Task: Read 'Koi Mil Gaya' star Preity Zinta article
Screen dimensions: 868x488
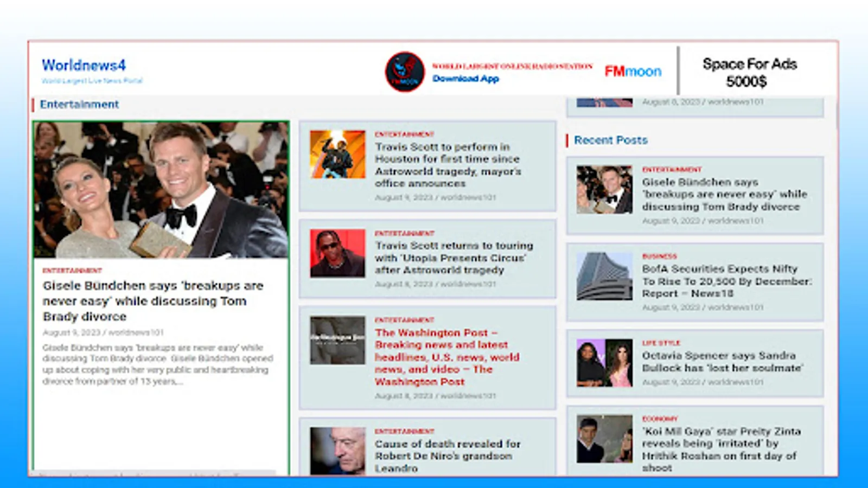Action: tap(722, 450)
